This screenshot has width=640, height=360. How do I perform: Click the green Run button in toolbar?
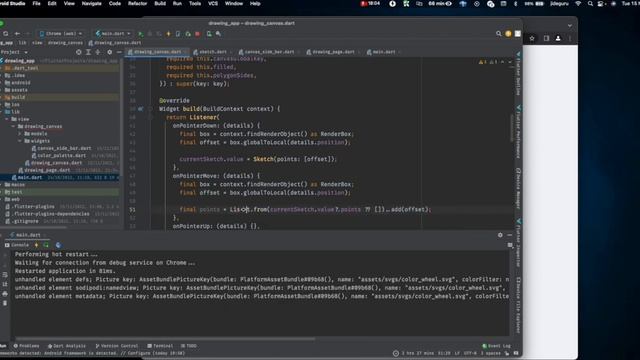click(x=140, y=34)
